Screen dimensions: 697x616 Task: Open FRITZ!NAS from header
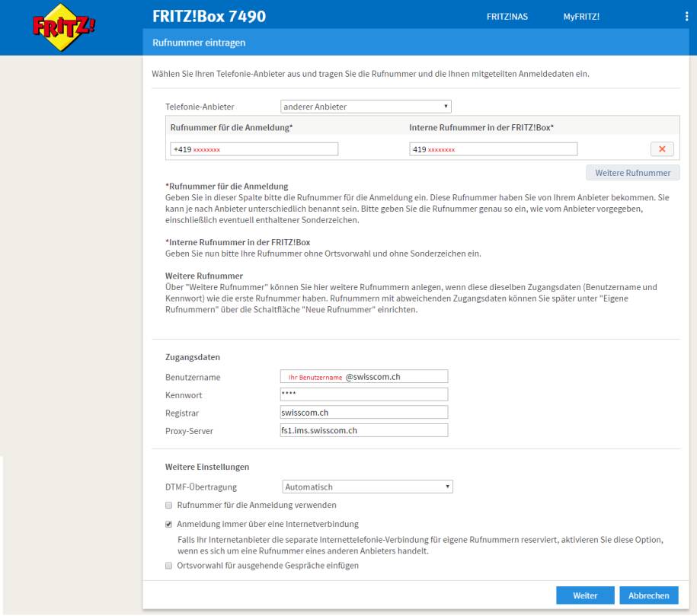[x=507, y=17]
